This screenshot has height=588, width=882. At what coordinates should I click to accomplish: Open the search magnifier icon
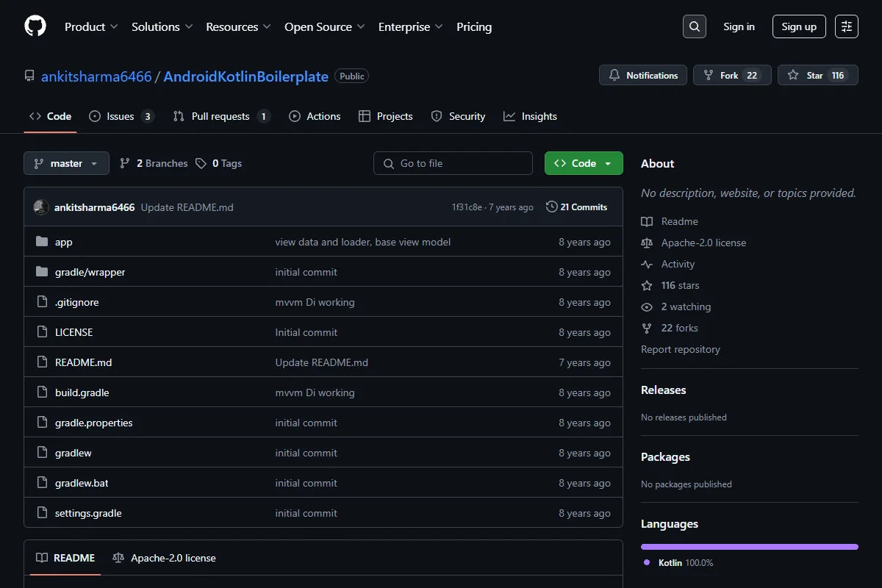pyautogui.click(x=694, y=26)
